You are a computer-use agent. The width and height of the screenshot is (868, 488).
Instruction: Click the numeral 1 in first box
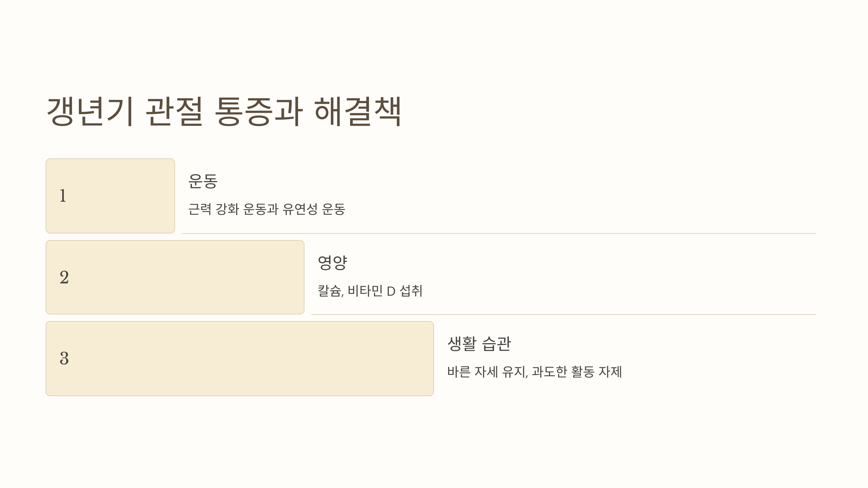(63, 196)
